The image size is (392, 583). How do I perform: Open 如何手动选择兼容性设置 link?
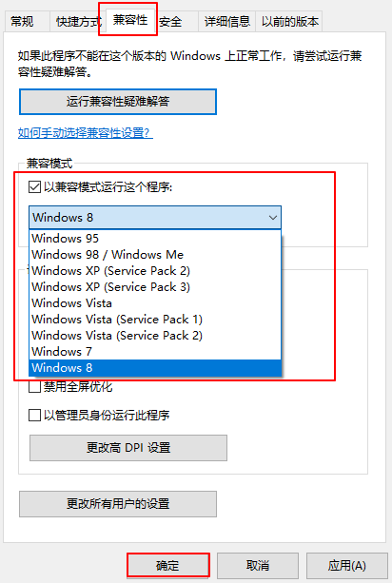(86, 133)
